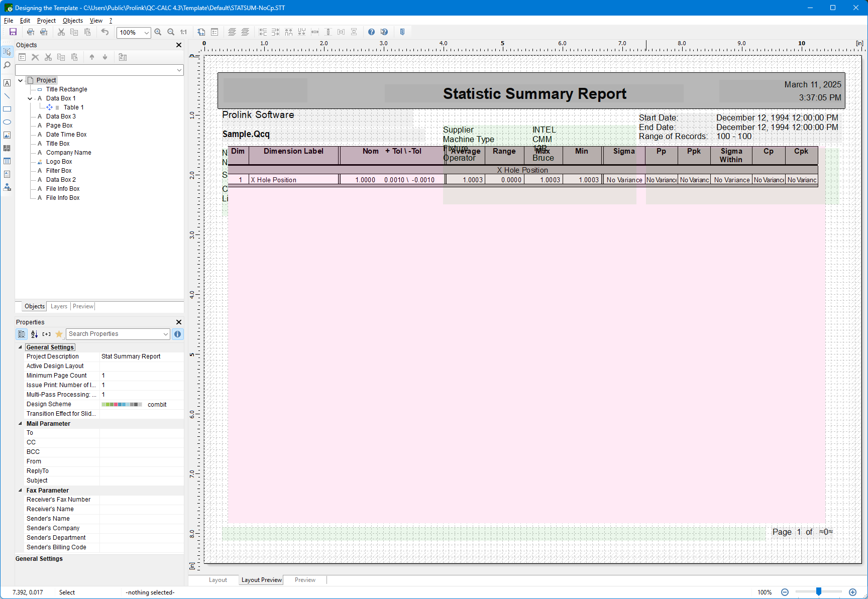
Task: Click the blue help question mark icon
Action: pos(371,32)
